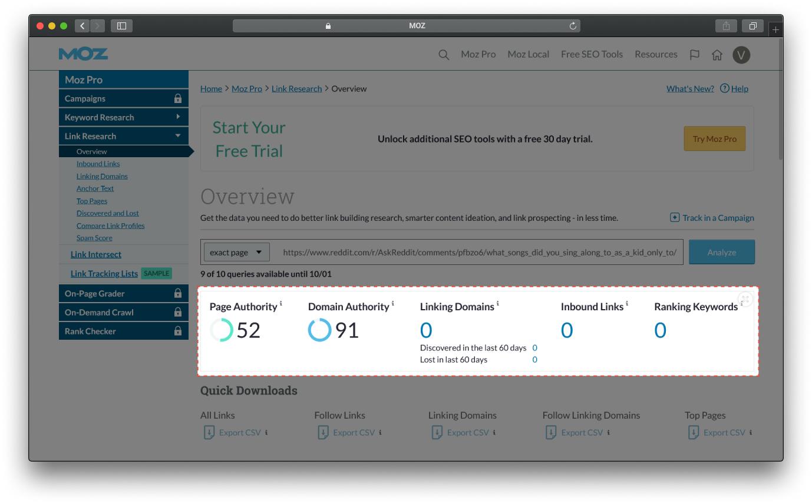Select Overview in the Link Research sidebar

92,151
